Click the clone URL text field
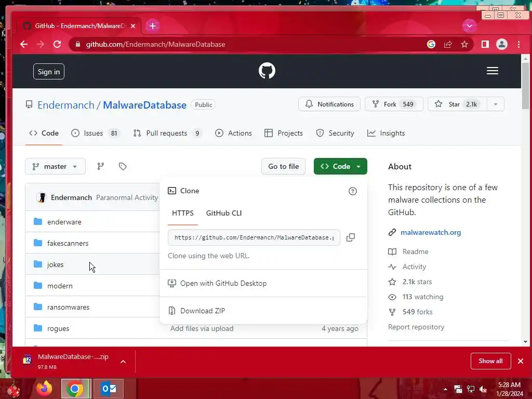Screen dimensions: 532x399 [x=254, y=237]
